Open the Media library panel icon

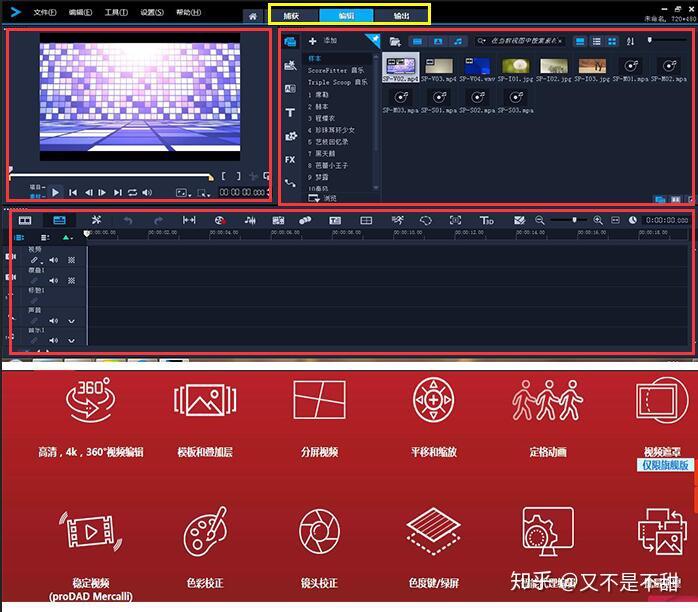pos(290,42)
